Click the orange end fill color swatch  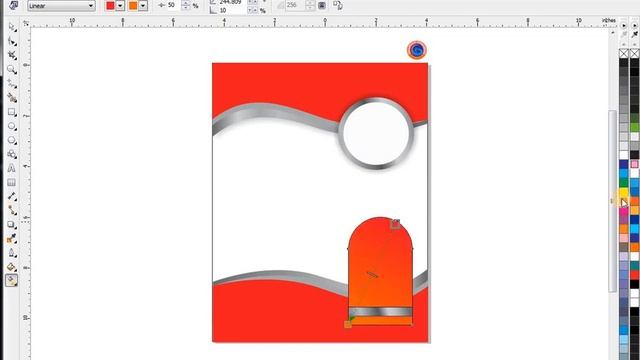(x=133, y=6)
